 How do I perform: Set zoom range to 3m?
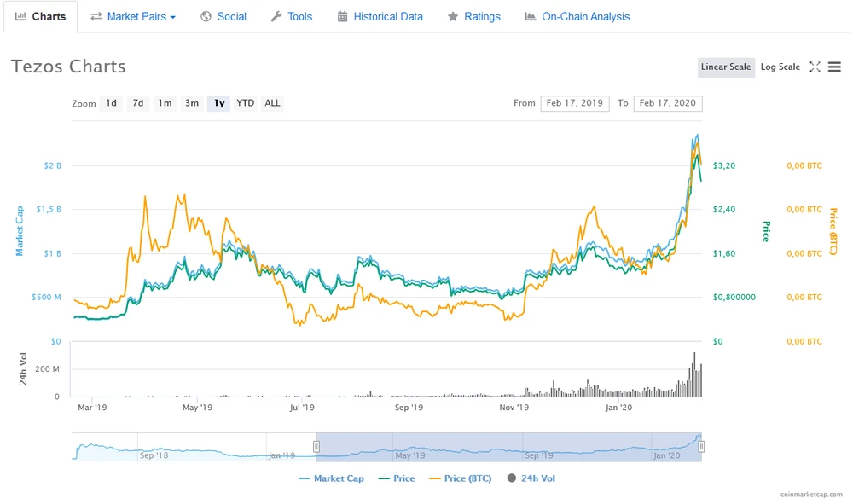tap(192, 103)
